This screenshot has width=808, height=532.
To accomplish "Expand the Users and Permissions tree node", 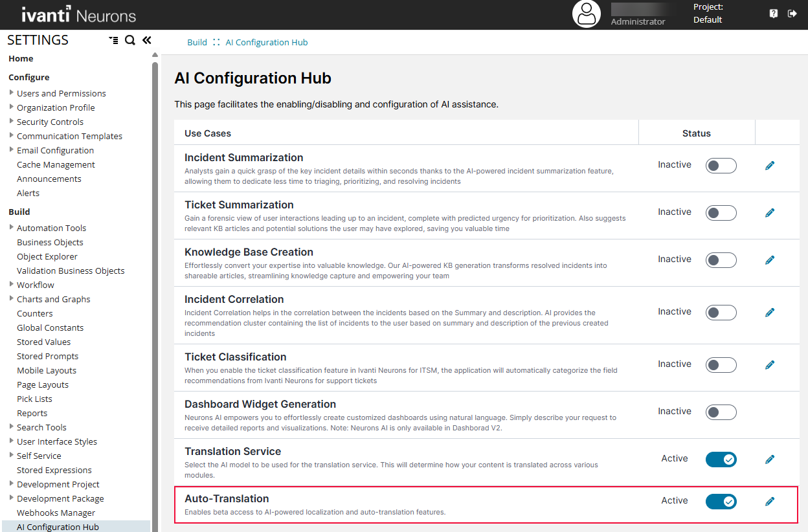I will click(x=12, y=93).
